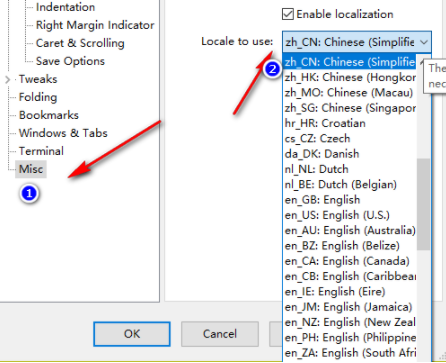Pick en_ZA: English (South Africa) locale
Image resolution: width=446 pixels, height=363 pixels.
pos(350,353)
